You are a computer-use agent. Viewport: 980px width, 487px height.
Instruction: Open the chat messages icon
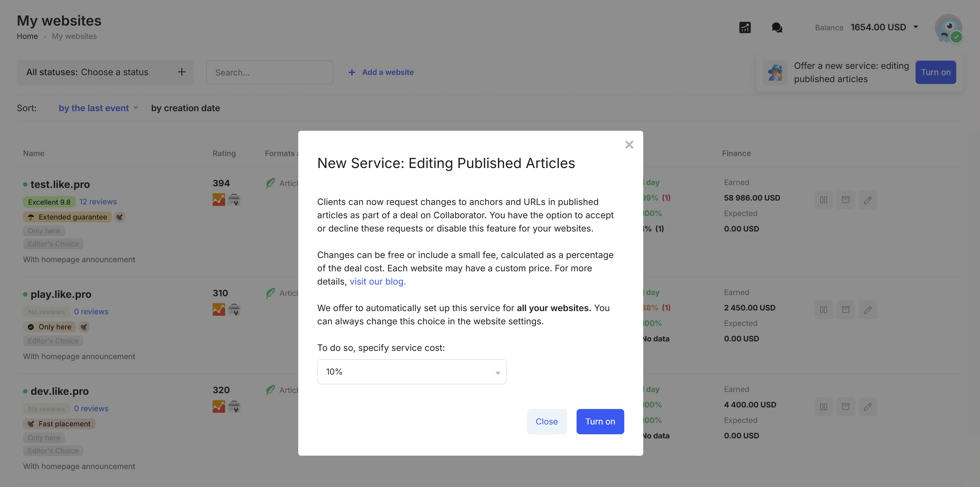pyautogui.click(x=777, y=27)
